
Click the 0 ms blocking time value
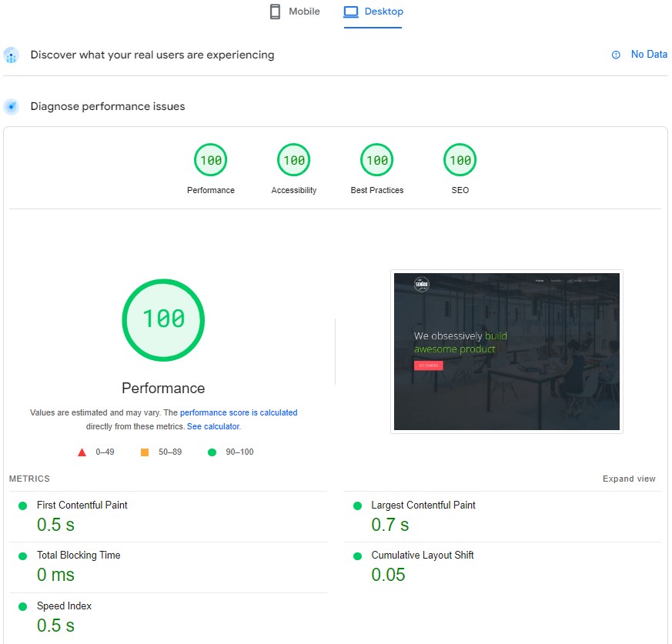[55, 575]
